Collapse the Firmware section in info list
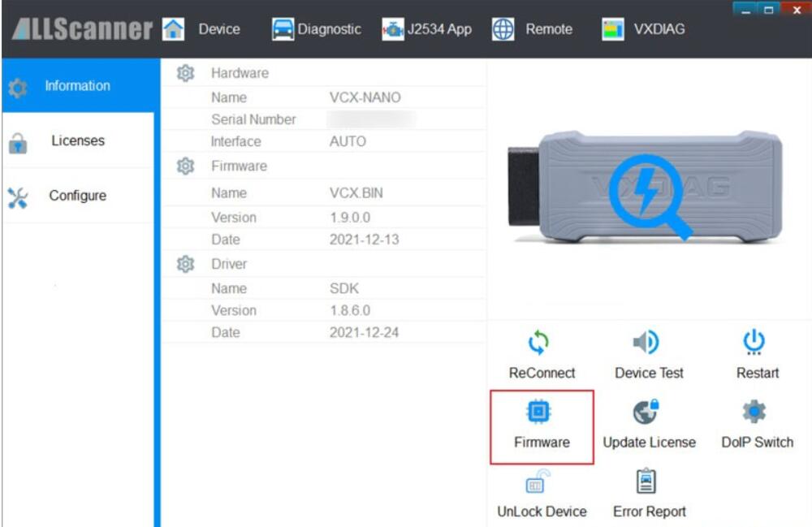The width and height of the screenshot is (812, 527). click(x=186, y=166)
